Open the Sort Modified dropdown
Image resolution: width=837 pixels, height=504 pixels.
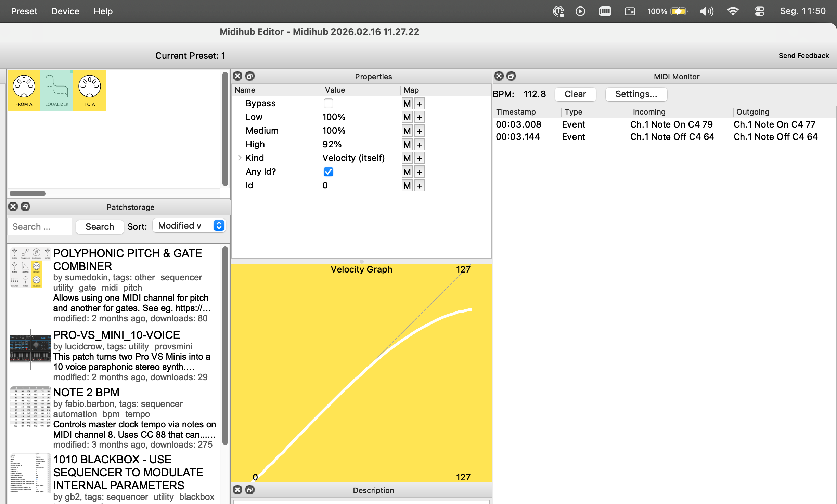[189, 226]
